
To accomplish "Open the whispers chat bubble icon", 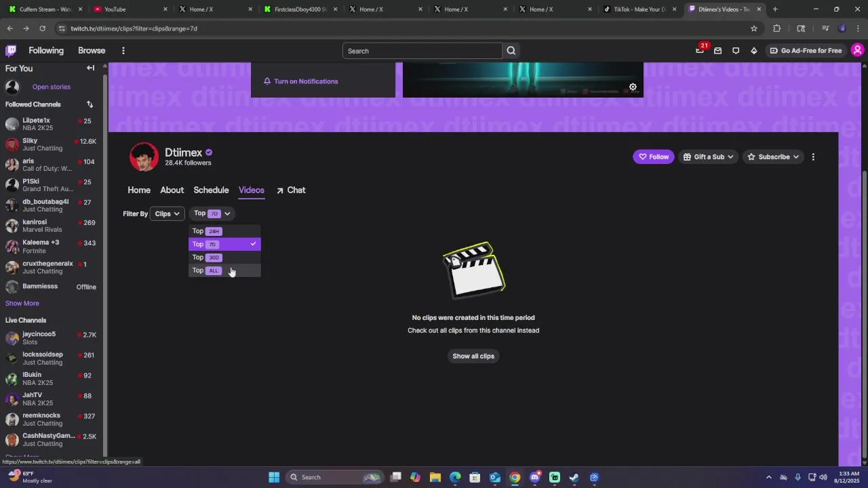I will pos(736,51).
